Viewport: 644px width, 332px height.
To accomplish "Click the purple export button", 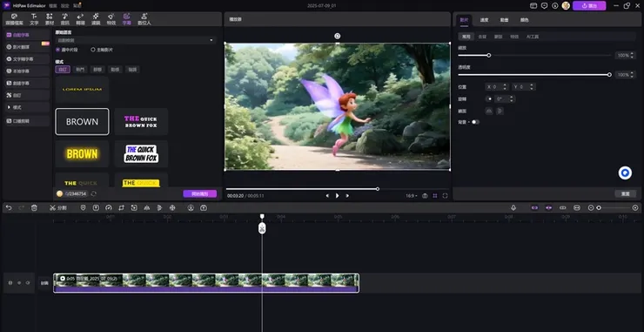I will pyautogui.click(x=589, y=6).
